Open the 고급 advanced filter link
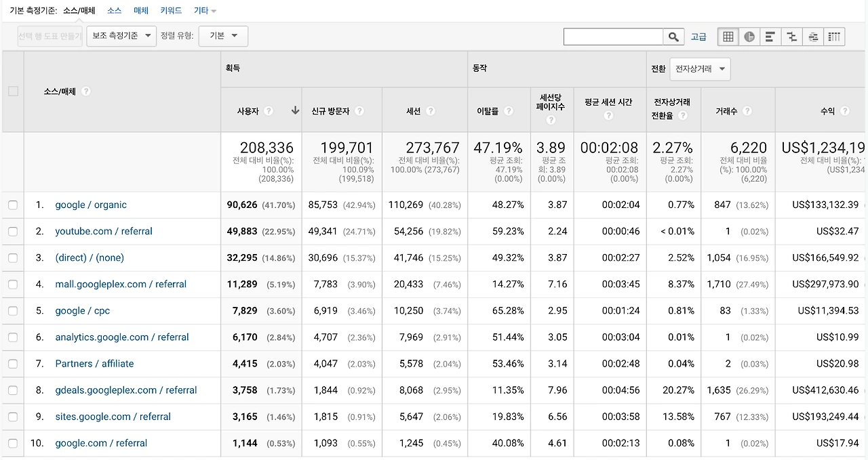Viewport: 868px width, 460px height. tap(698, 37)
